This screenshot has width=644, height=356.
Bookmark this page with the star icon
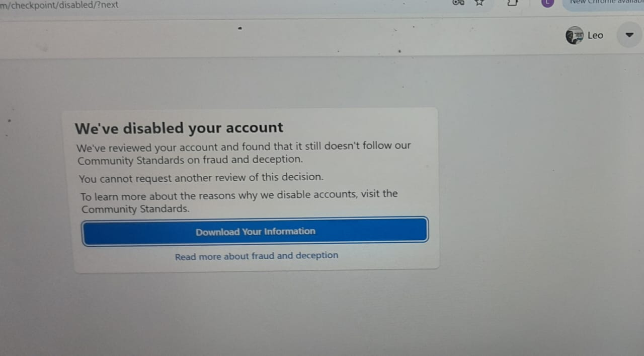pyautogui.click(x=479, y=3)
